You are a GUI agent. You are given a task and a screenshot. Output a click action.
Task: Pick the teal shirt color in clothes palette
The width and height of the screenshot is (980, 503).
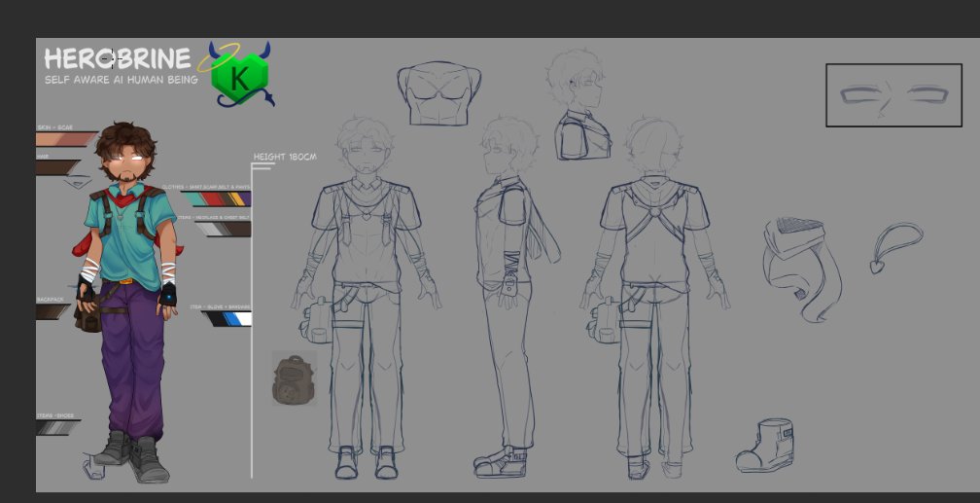(193, 198)
